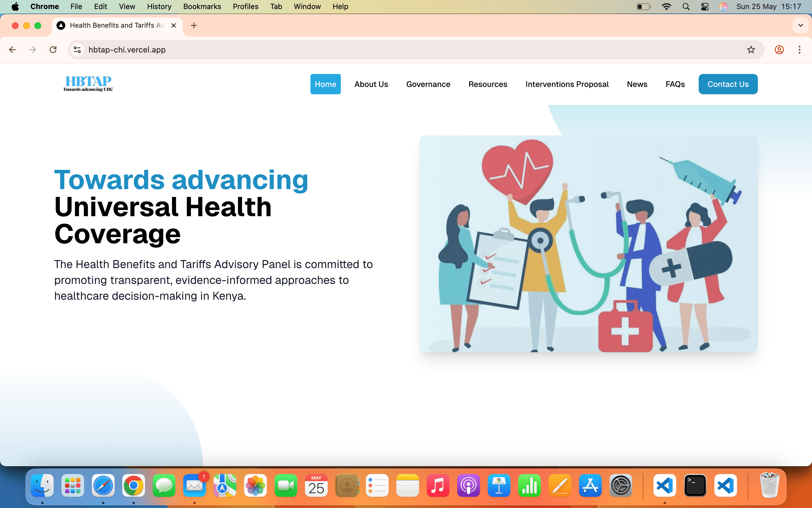812x508 pixels.
Task: Open Podcasts from the dock
Action: click(x=468, y=485)
